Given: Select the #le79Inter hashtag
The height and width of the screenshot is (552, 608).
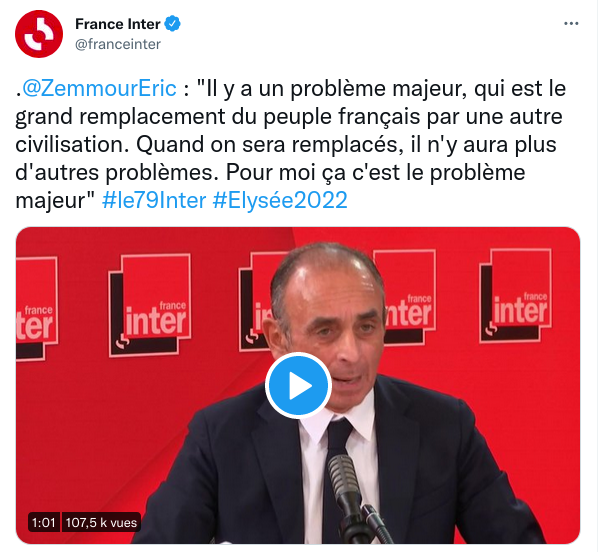Looking at the screenshot, I should [x=154, y=200].
